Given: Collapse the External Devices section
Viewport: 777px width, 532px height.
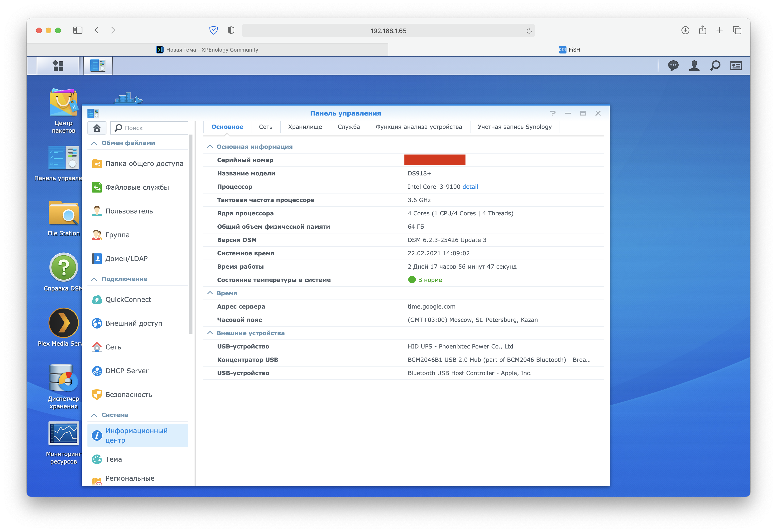Looking at the screenshot, I should pos(210,333).
